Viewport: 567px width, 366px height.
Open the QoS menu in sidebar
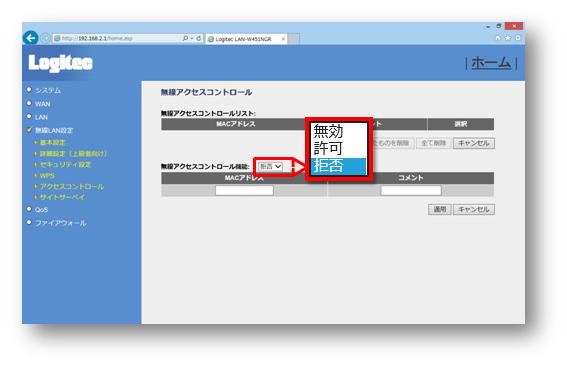point(41,210)
